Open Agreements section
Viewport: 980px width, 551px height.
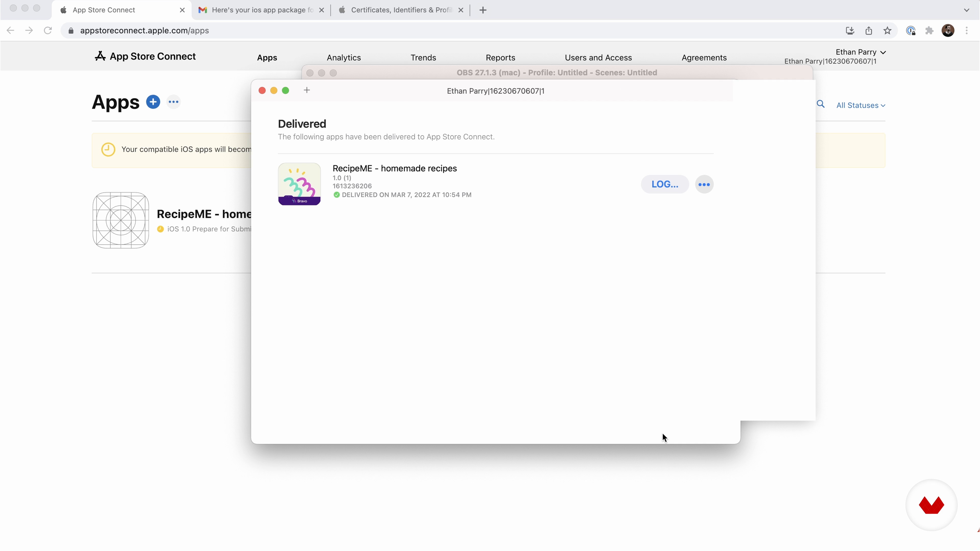pos(704,57)
